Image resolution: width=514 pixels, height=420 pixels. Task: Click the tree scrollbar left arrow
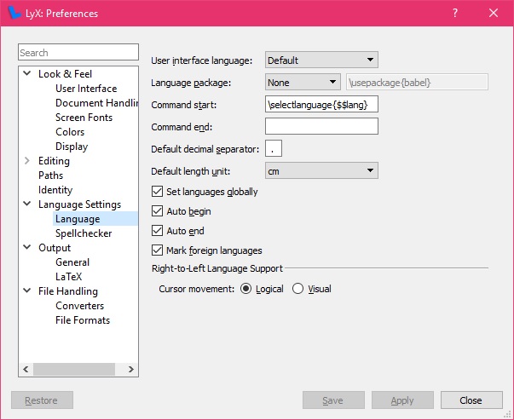pos(26,369)
